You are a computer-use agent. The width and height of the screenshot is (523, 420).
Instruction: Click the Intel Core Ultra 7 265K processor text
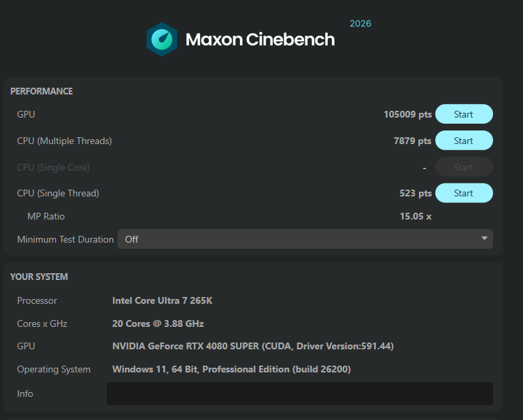163,300
